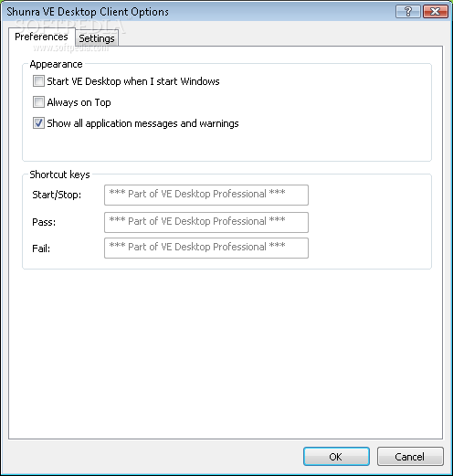The width and height of the screenshot is (453, 476).
Task: Switch to the Settings tab
Action: click(x=97, y=38)
